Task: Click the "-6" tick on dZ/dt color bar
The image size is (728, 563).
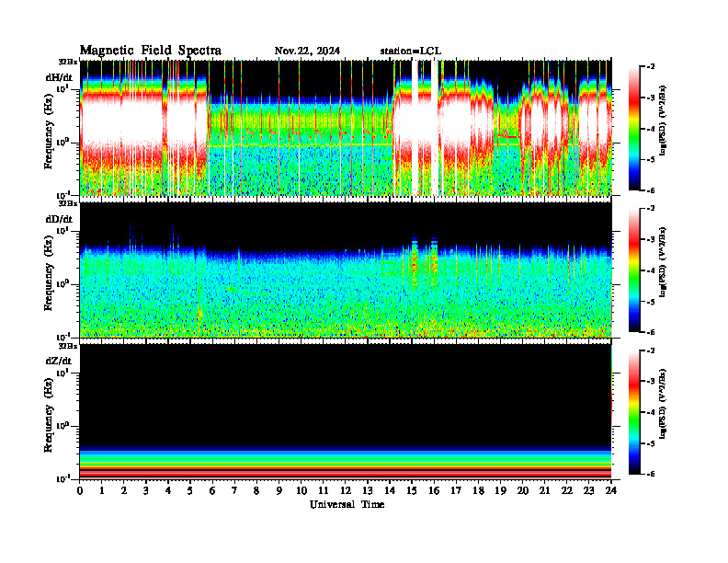Action: 651,474
